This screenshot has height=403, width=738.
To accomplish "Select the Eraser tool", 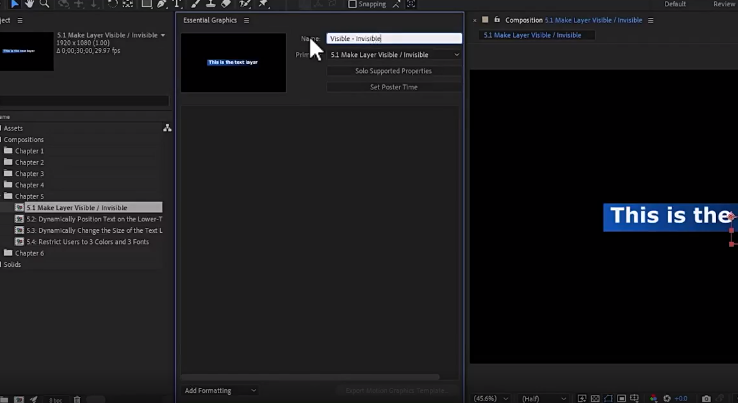I will click(x=226, y=4).
